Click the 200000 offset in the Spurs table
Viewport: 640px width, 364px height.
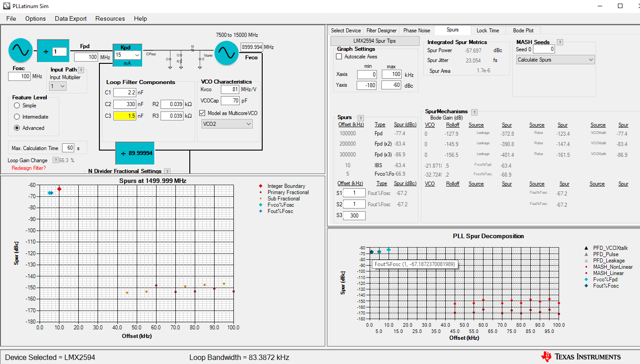tap(347, 144)
